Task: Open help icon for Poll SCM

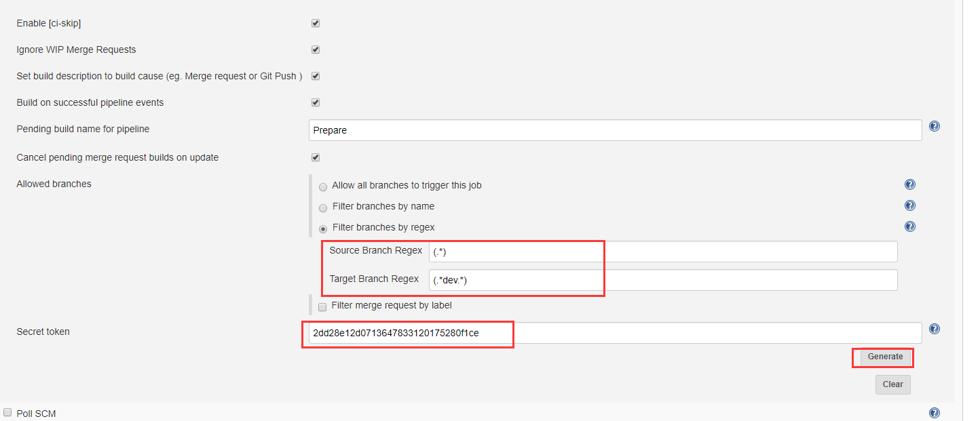Action: [x=934, y=413]
